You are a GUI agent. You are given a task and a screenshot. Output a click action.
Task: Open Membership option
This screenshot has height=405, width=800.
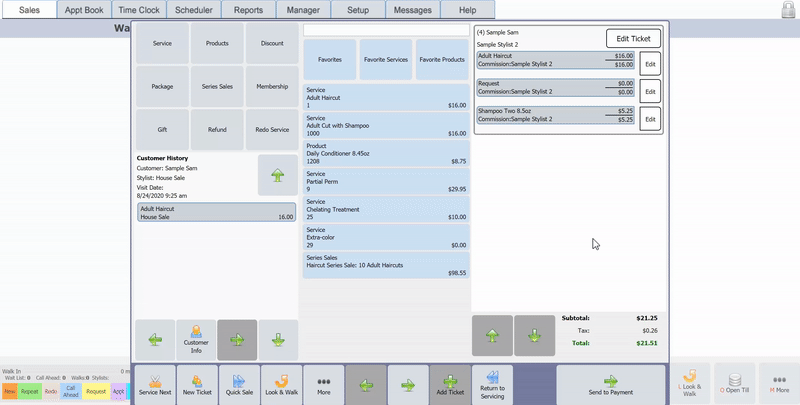[x=272, y=87]
